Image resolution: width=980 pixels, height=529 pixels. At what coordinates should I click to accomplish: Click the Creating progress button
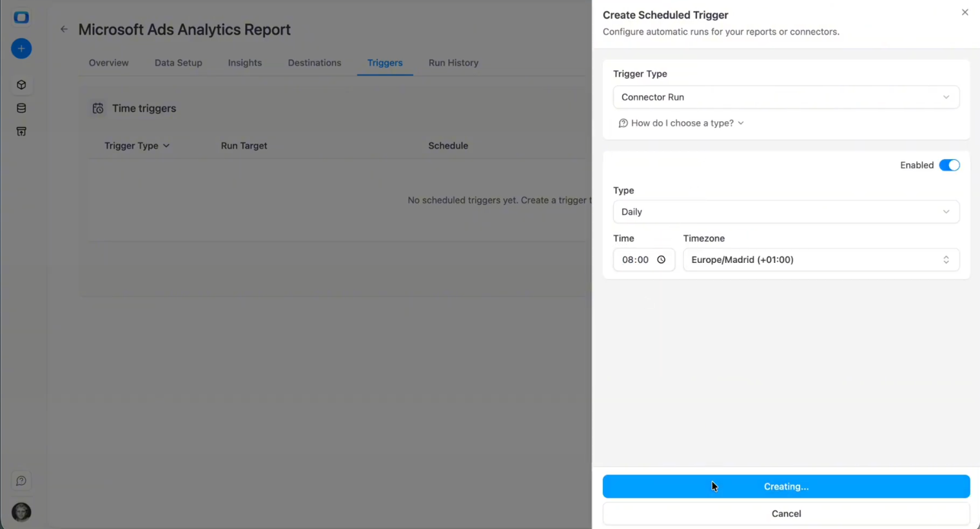coord(786,486)
